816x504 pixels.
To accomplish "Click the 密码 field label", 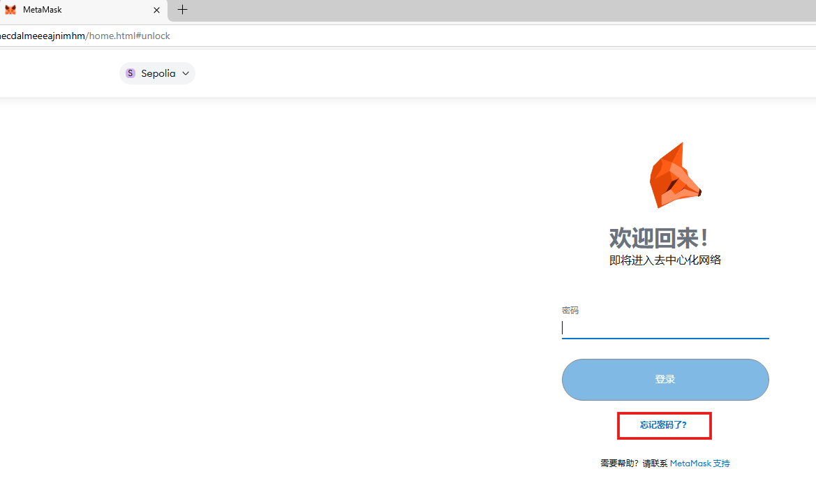I will click(x=570, y=310).
